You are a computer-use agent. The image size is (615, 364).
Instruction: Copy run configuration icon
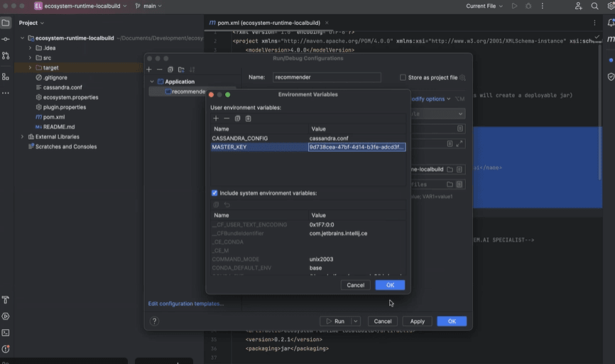170,70
